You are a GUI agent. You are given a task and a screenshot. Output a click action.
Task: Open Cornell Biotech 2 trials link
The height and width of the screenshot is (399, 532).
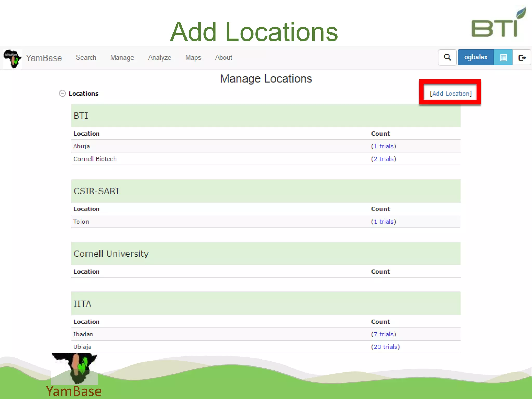click(383, 159)
